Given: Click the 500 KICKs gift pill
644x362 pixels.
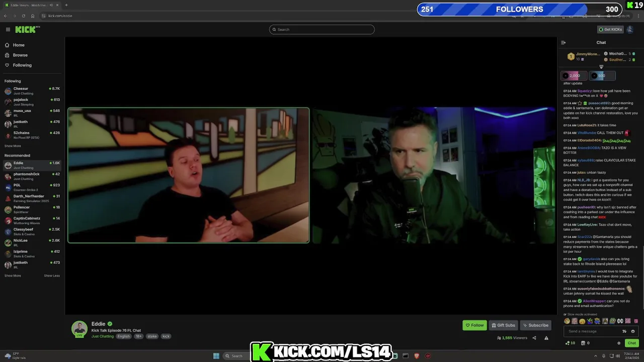Looking at the screenshot, I should point(602,76).
